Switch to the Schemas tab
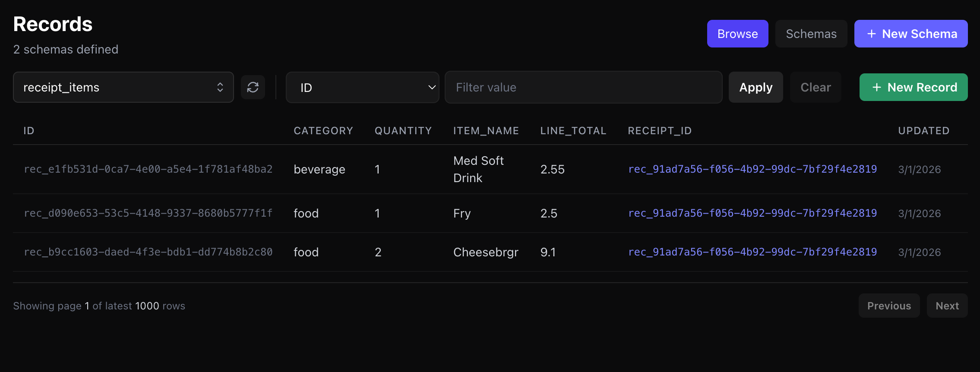 [x=811, y=34]
